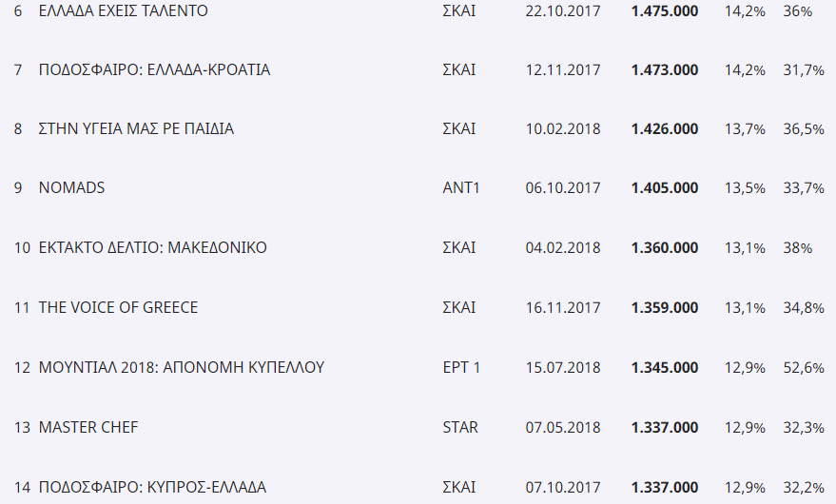Image resolution: width=836 pixels, height=504 pixels.
Task: Click the date 15.07.2018
Action: [x=563, y=367]
